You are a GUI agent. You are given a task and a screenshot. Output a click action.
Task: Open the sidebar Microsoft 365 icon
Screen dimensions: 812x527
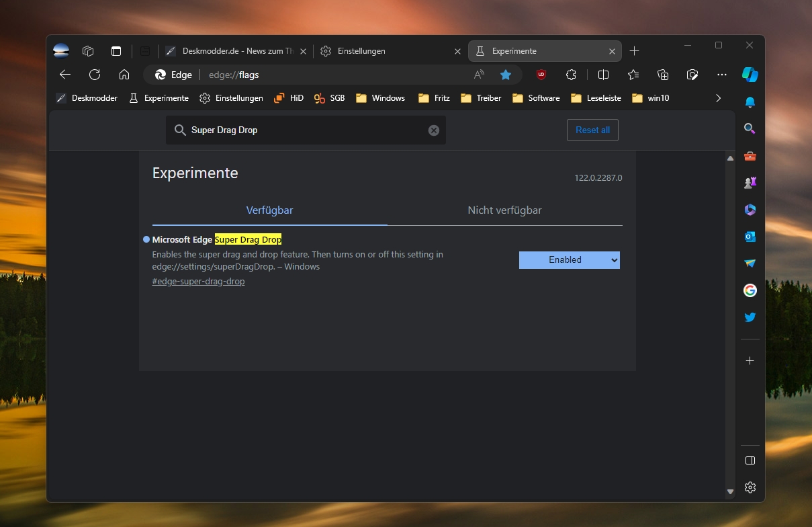pos(750,210)
